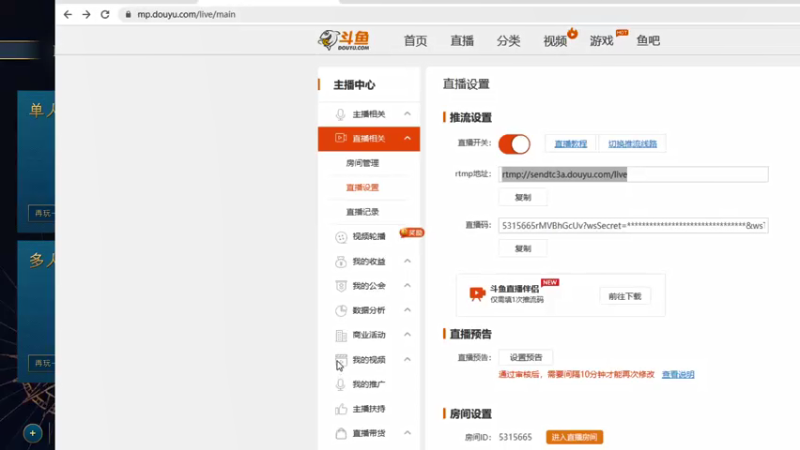This screenshot has height=450, width=800.
Task: Open 首页 in the top navigation
Action: coord(415,41)
